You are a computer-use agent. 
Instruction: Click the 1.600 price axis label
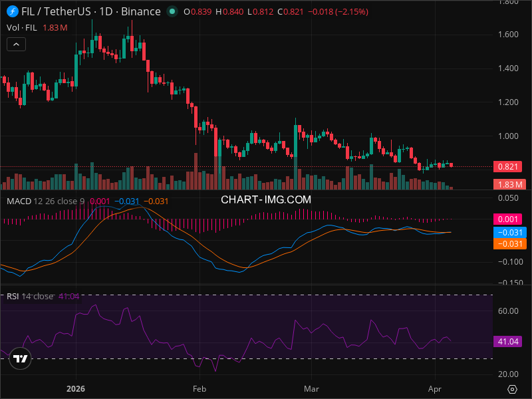508,35
